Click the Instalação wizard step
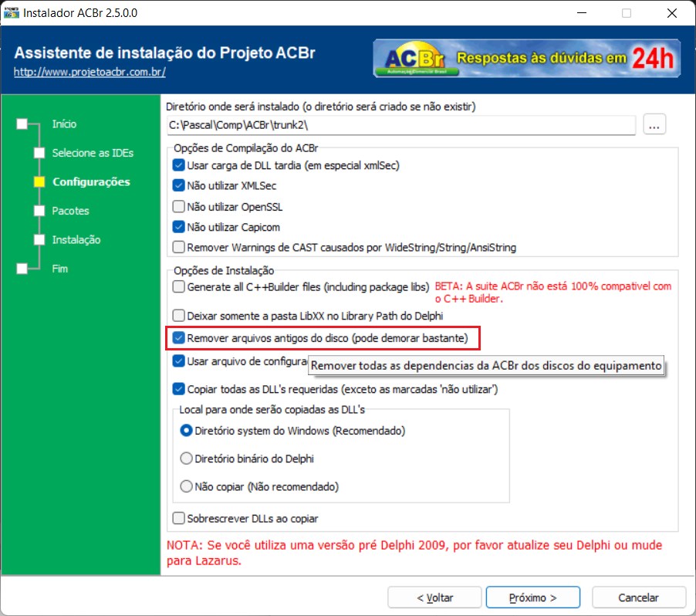 (76, 240)
